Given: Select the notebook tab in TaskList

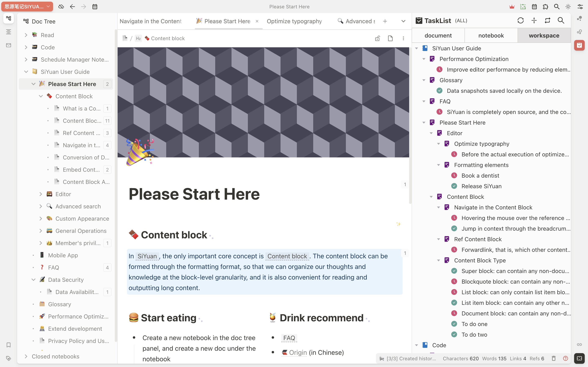Looking at the screenshot, I should click(x=491, y=35).
